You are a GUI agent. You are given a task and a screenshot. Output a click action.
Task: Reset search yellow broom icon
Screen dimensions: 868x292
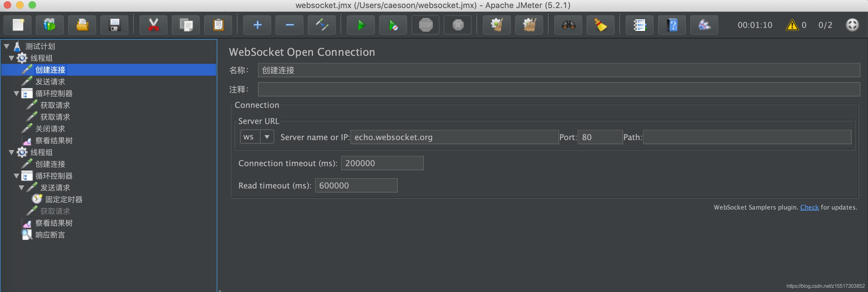tap(600, 25)
